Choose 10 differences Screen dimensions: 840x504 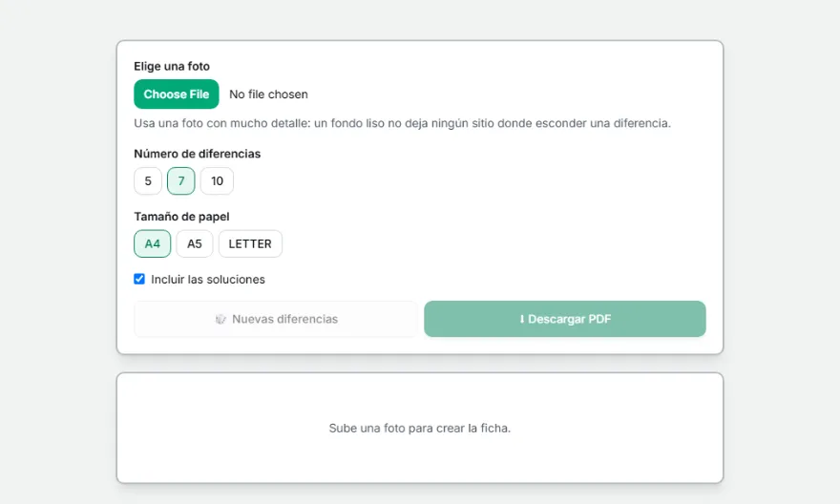coord(217,181)
